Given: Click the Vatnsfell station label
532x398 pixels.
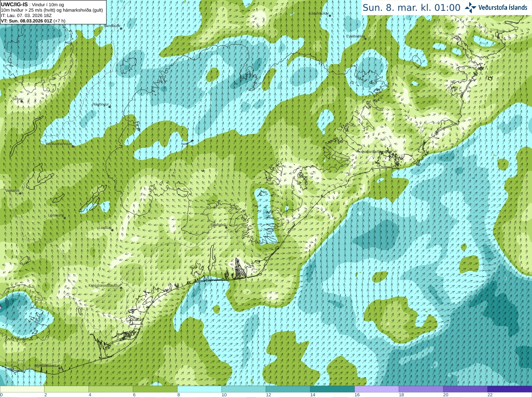Looking at the screenshot, I should (x=12, y=191).
